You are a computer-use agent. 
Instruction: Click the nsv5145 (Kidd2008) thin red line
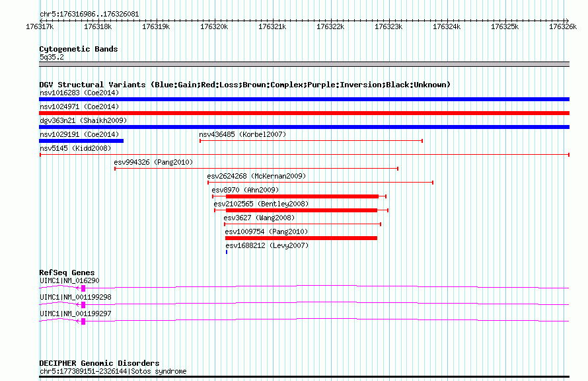[x=305, y=155]
